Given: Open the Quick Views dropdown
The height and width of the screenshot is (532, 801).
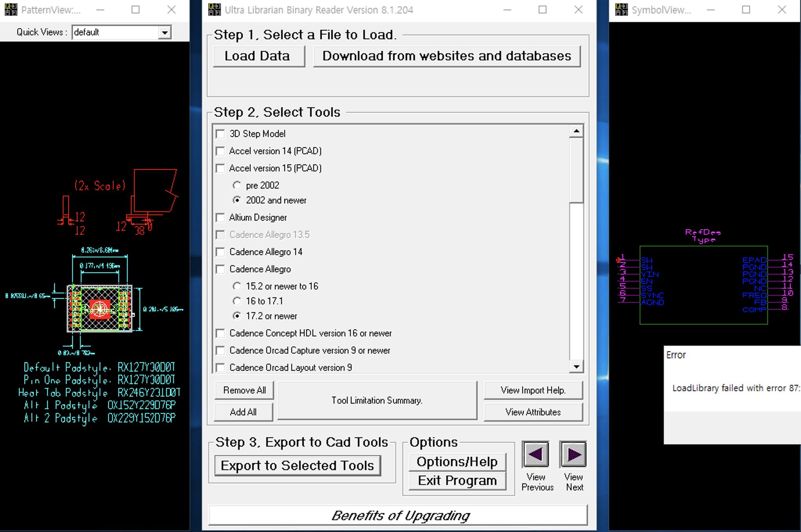Looking at the screenshot, I should (x=165, y=32).
